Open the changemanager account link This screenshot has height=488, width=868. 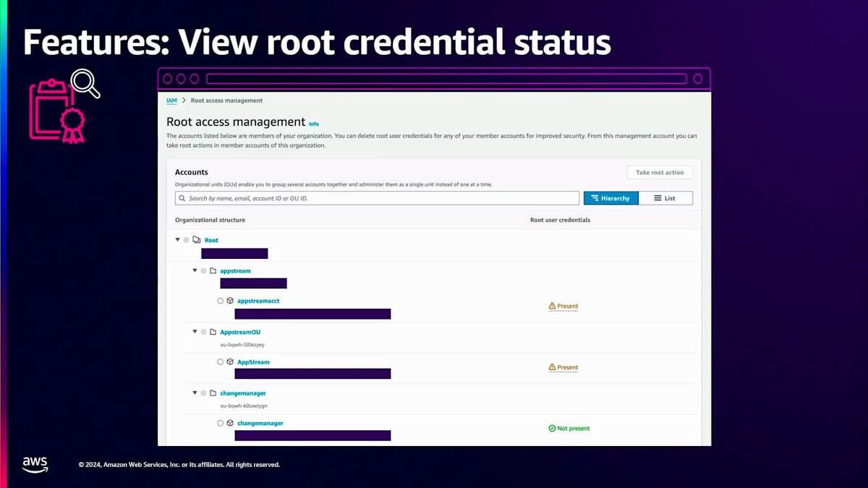click(260, 423)
